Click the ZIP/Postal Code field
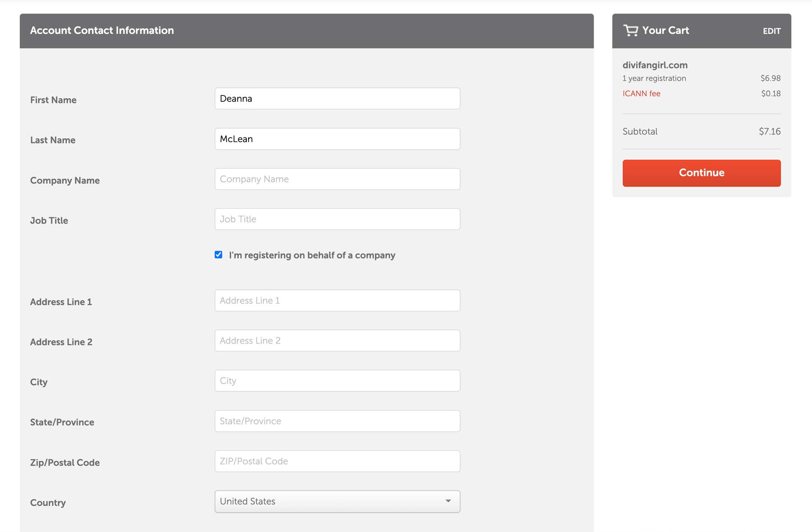 pyautogui.click(x=337, y=461)
